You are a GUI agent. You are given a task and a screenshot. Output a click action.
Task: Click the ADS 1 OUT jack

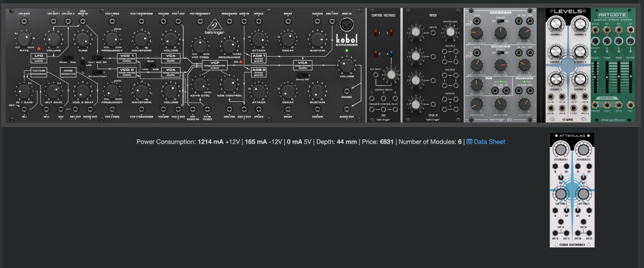click(x=332, y=21)
